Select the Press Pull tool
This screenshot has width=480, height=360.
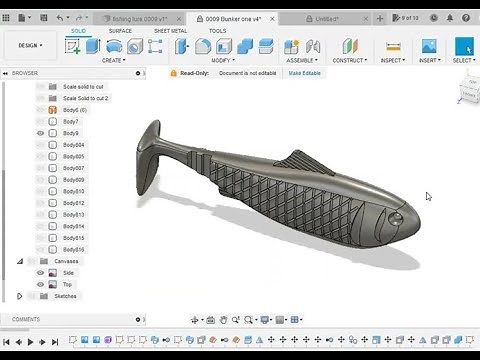click(182, 46)
